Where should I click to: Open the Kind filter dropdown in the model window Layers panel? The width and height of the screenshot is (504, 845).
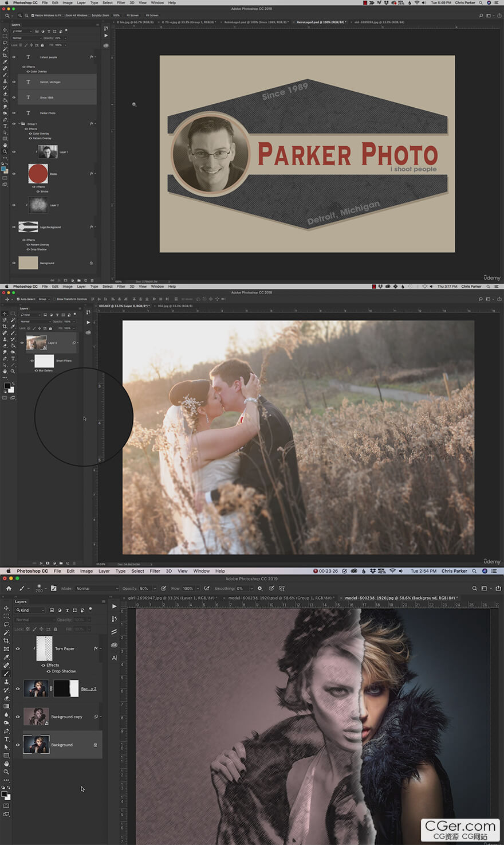30,610
